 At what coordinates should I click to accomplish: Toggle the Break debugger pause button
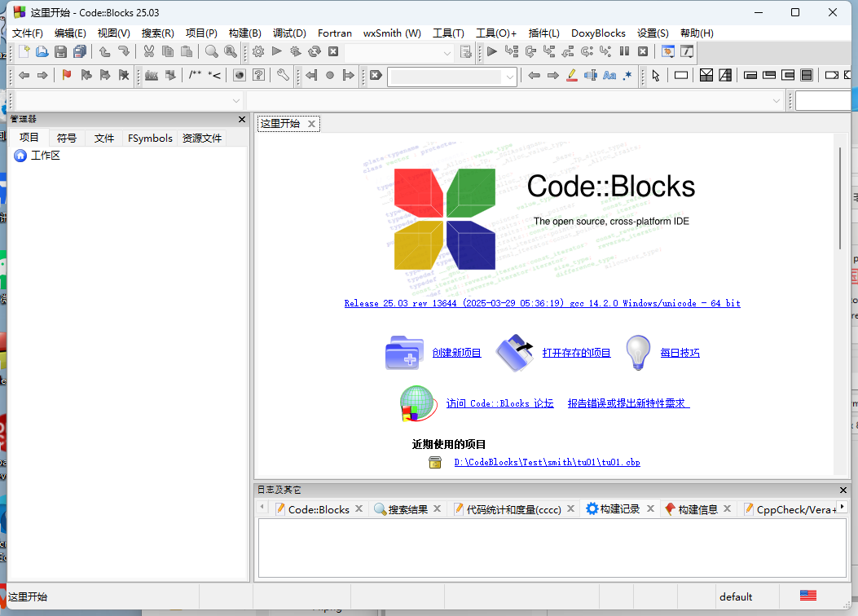coord(624,52)
